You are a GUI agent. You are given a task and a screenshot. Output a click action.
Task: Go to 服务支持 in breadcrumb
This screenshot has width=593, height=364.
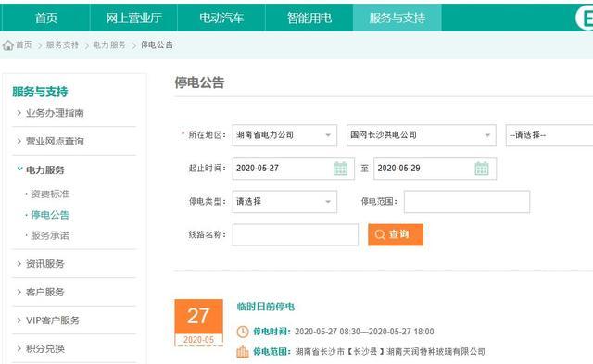click(x=62, y=45)
